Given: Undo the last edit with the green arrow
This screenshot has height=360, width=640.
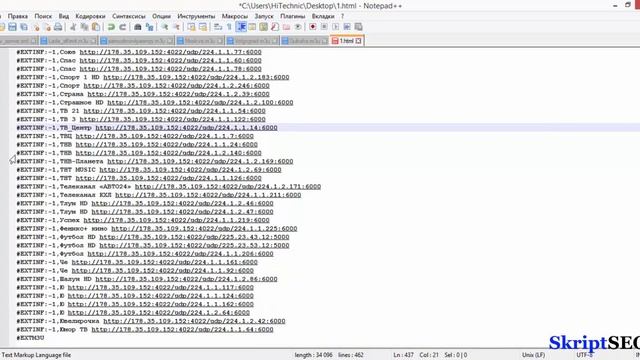Looking at the screenshot, I should [x=111, y=27].
